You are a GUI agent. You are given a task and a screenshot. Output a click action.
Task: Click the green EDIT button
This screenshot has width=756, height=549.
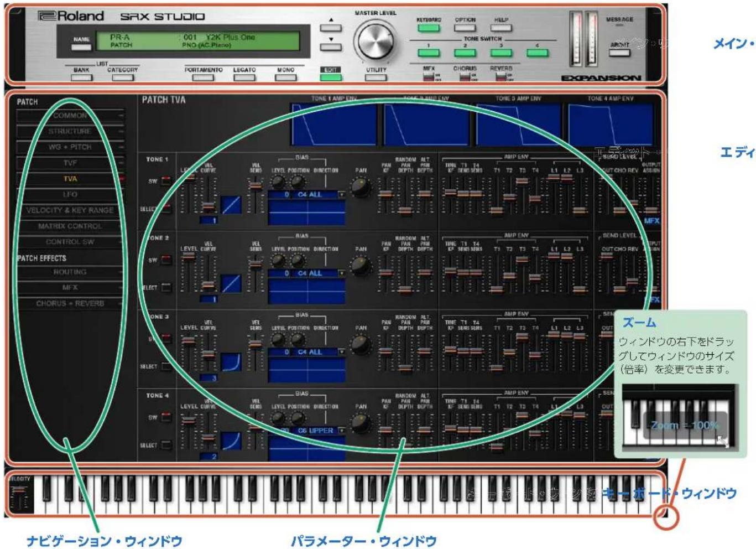tap(331, 77)
